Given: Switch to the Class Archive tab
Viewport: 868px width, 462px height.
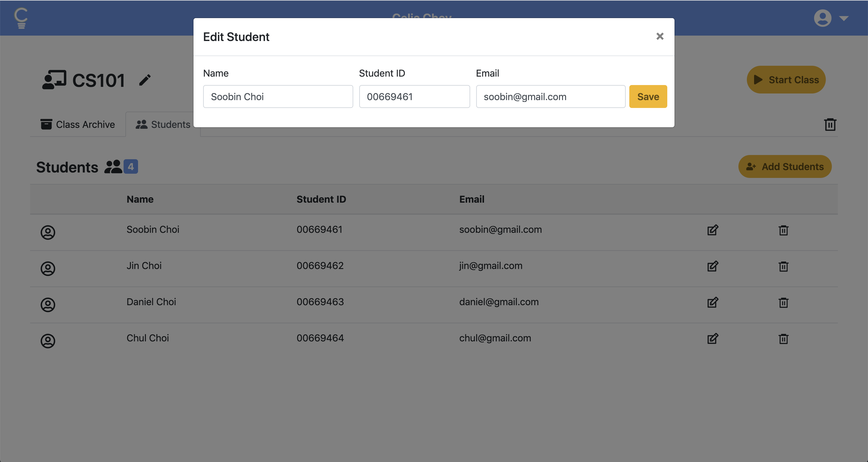Looking at the screenshot, I should 78,125.
